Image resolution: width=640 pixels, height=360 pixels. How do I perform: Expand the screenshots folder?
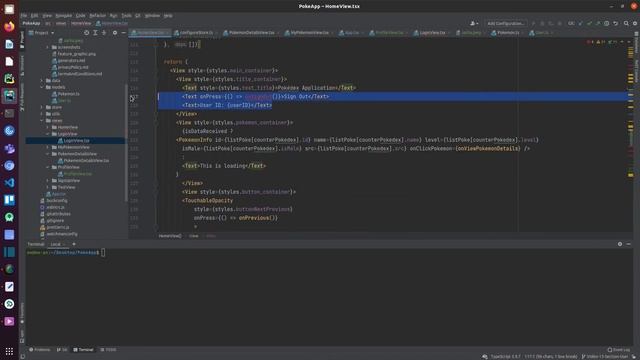(x=47, y=47)
